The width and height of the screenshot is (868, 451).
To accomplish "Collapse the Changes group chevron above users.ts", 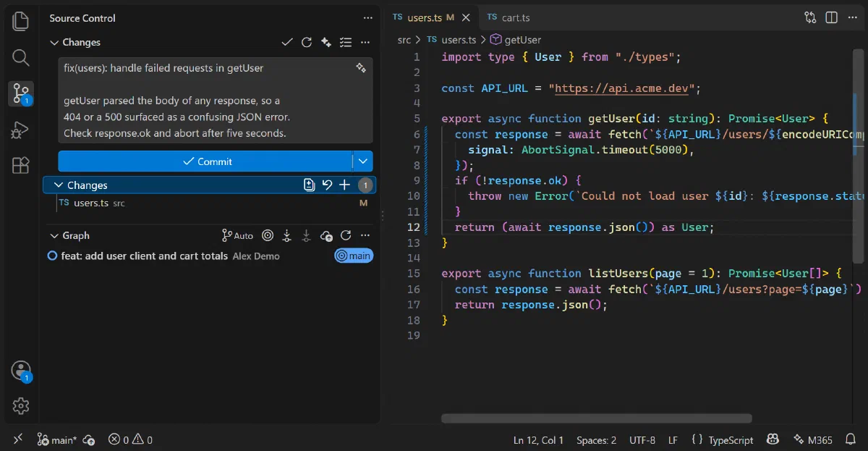I will coord(59,185).
